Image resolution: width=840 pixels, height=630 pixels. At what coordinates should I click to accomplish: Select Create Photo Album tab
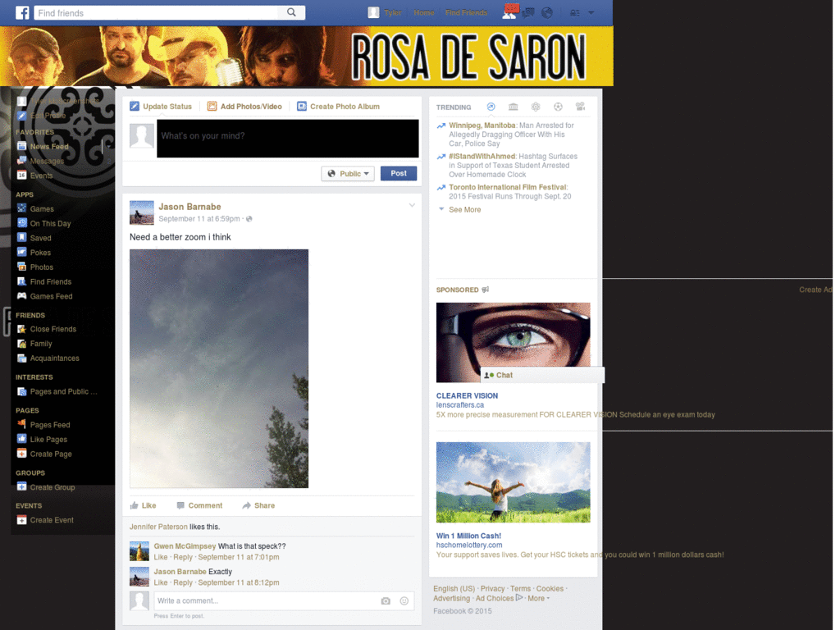coord(339,106)
